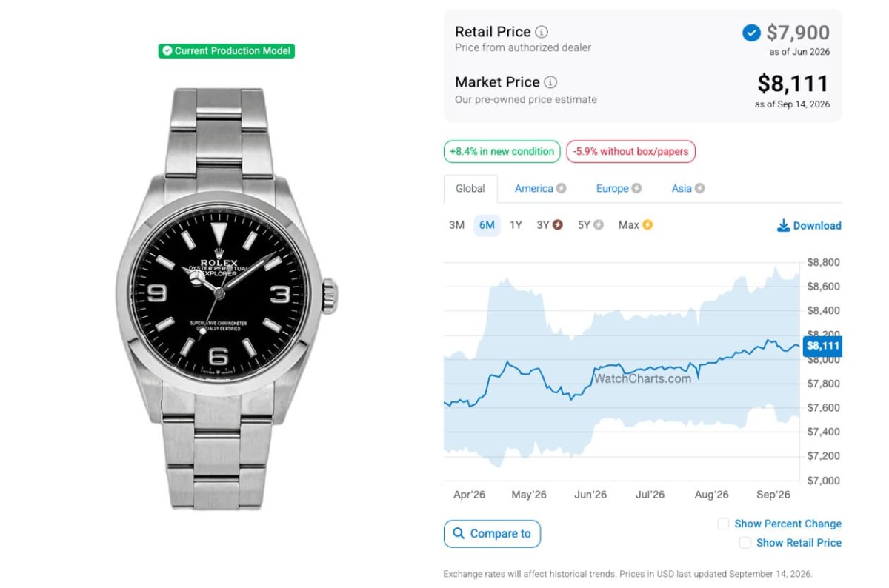Image resolution: width=889 pixels, height=588 pixels.
Task: Click the gold badge next to Max
Action: 647,225
